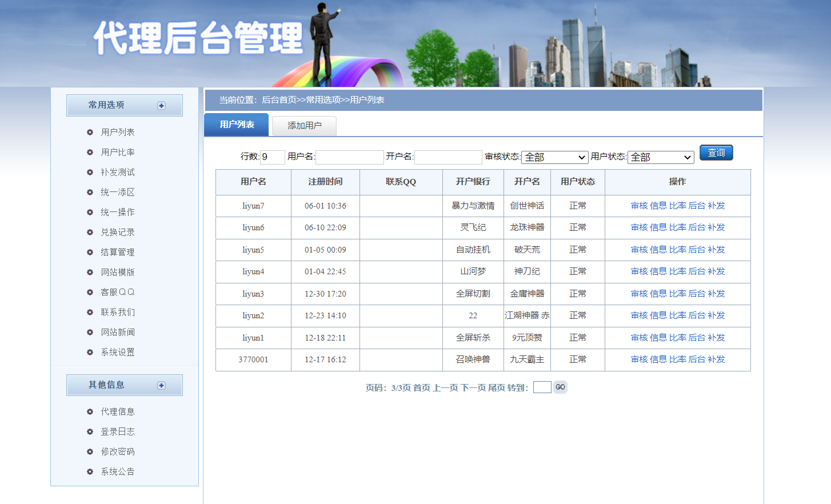This screenshot has width=831, height=504.
Task: Click the page number jump input box
Action: coord(542,387)
